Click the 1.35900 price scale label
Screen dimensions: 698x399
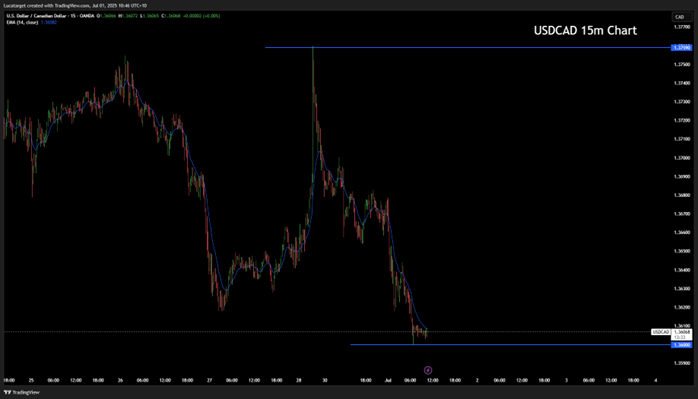pos(682,363)
